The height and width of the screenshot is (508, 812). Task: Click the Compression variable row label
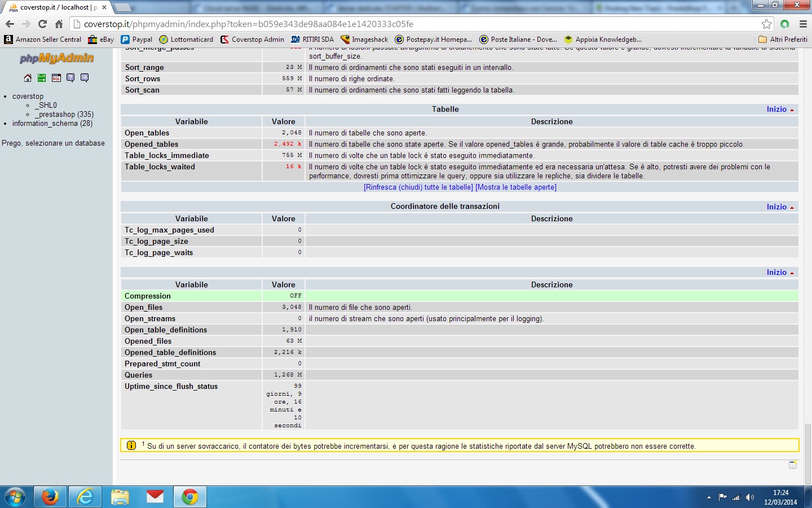tap(148, 296)
